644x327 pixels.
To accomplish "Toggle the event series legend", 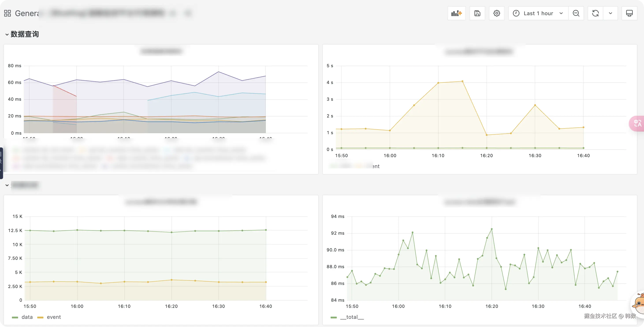I will click(54, 317).
